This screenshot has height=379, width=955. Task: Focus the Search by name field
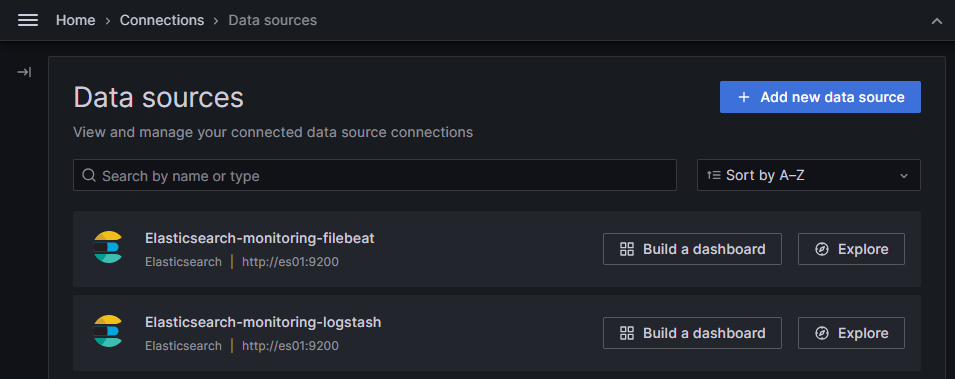(375, 175)
